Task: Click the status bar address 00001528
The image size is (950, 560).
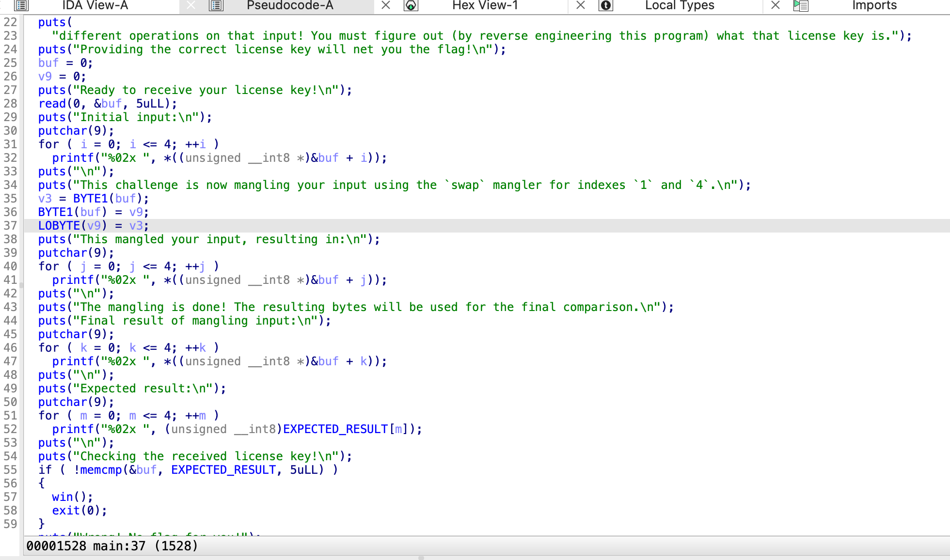Action: [x=56, y=546]
